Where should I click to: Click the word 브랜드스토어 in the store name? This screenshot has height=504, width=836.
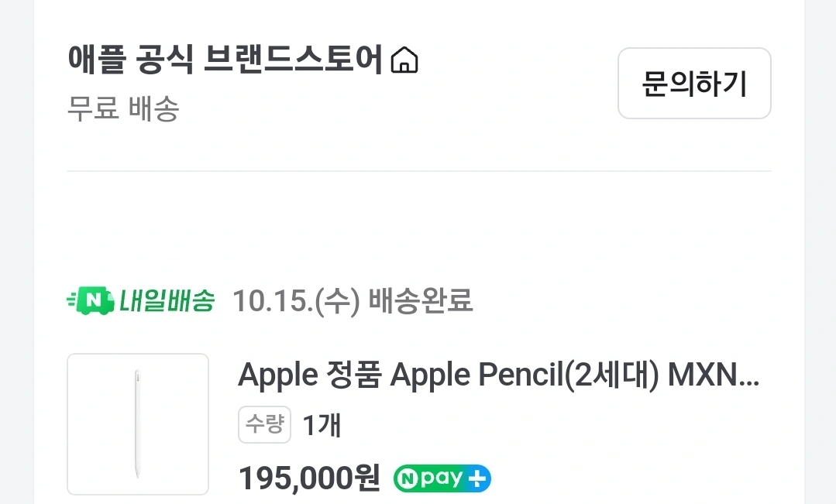tap(293, 60)
